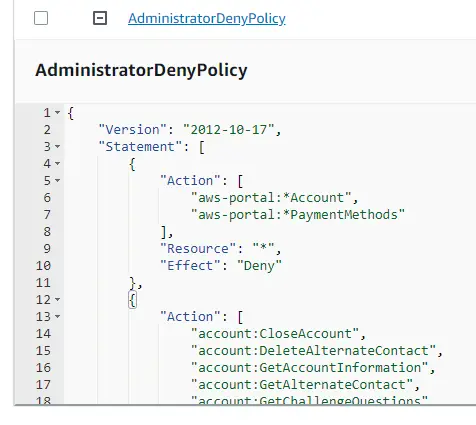Click the AdministratorDenyPolicy bold heading
Image resolution: width=476 pixels, height=425 pixels.
pyautogui.click(x=141, y=70)
